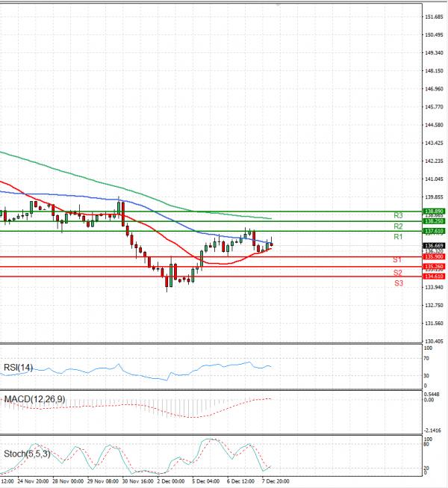The height and width of the screenshot is (488, 448).
Task: Click the 5 Dec 04:00 time label
Action: coord(205,481)
